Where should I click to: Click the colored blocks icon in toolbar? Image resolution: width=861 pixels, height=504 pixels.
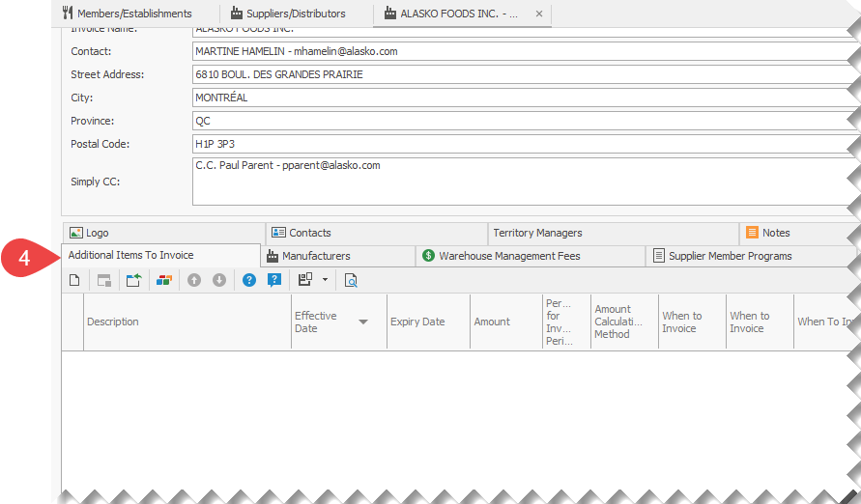(x=163, y=280)
